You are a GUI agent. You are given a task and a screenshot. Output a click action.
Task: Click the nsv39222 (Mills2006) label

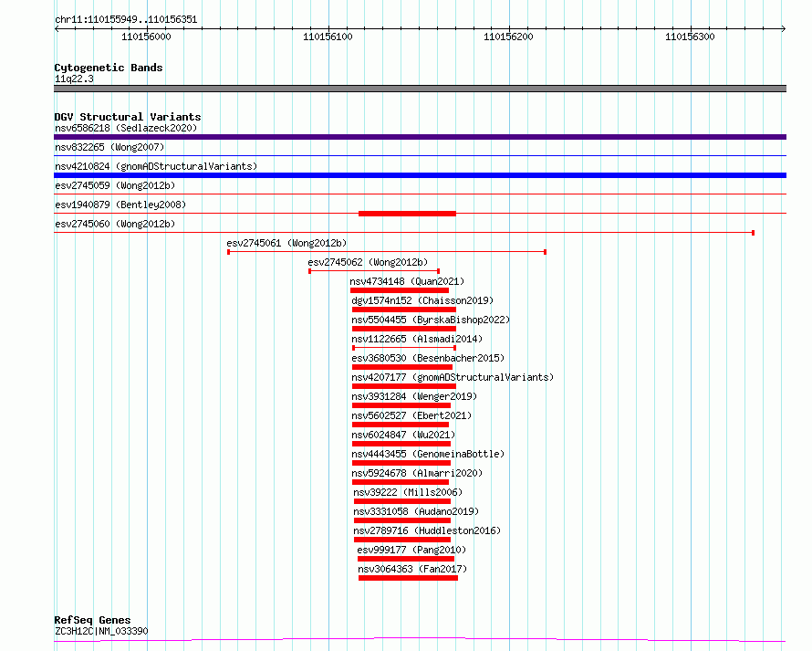coord(408,492)
